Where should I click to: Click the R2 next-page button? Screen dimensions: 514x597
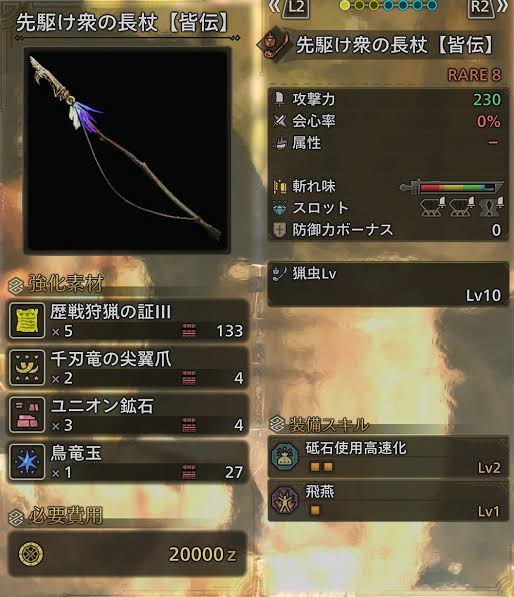tap(481, 8)
